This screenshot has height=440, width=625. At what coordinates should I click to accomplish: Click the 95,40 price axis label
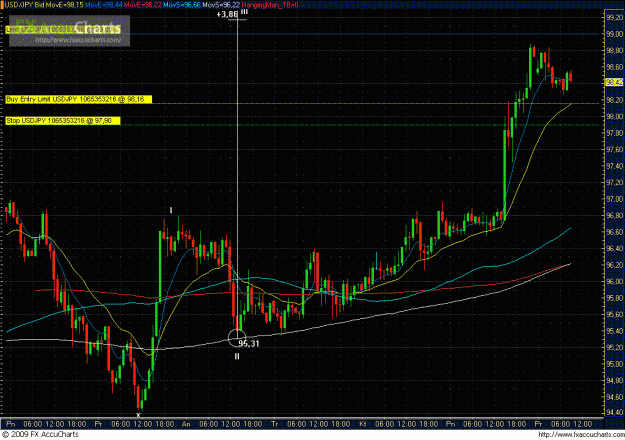(614, 331)
